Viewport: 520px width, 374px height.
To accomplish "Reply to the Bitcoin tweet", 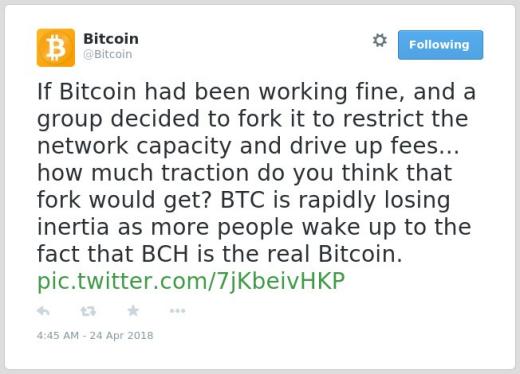I will pyautogui.click(x=43, y=311).
